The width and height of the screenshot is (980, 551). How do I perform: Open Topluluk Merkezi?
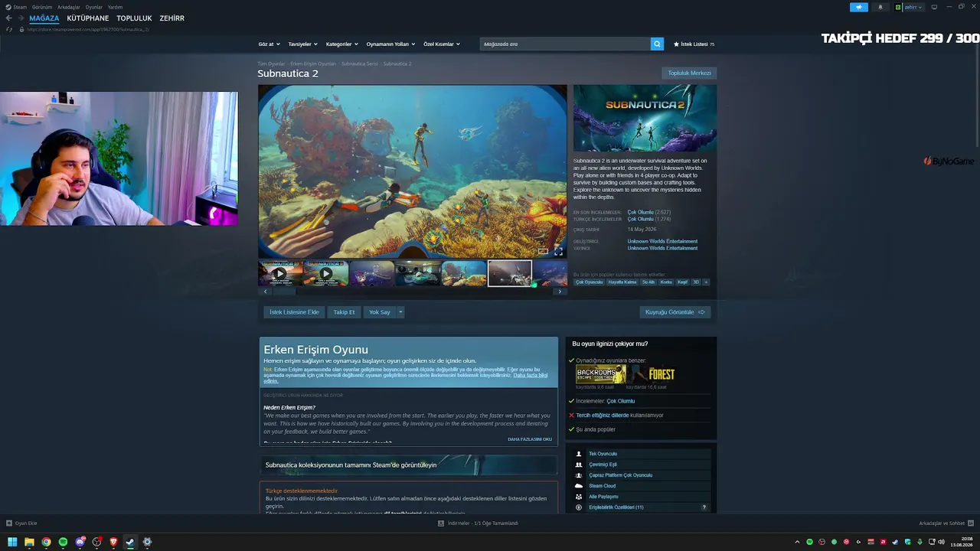[690, 73]
